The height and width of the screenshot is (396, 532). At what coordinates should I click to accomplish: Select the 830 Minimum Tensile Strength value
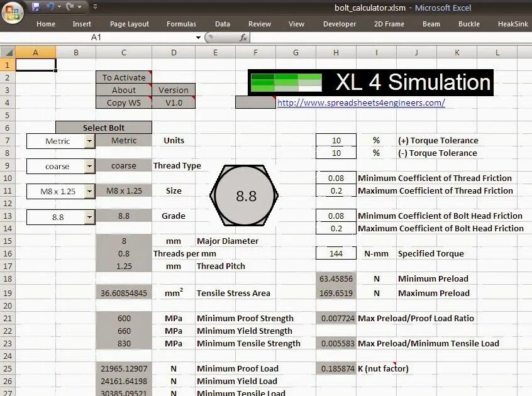pyautogui.click(x=124, y=343)
